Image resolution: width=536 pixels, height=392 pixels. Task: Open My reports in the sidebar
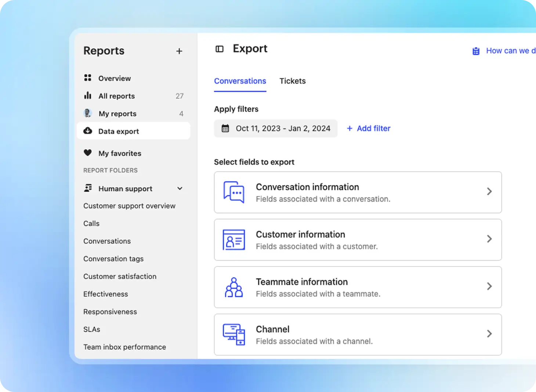[x=133, y=113]
